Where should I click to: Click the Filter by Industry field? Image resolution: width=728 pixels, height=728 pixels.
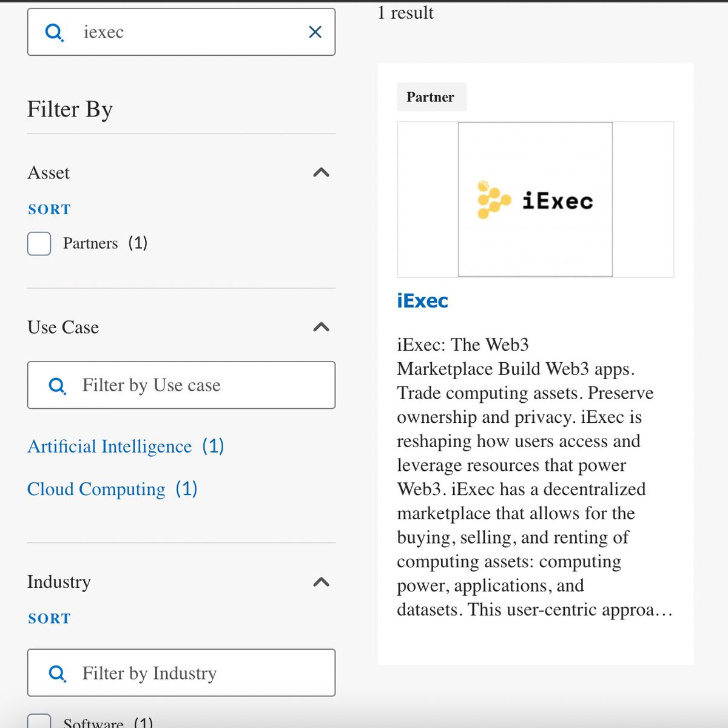point(181,673)
